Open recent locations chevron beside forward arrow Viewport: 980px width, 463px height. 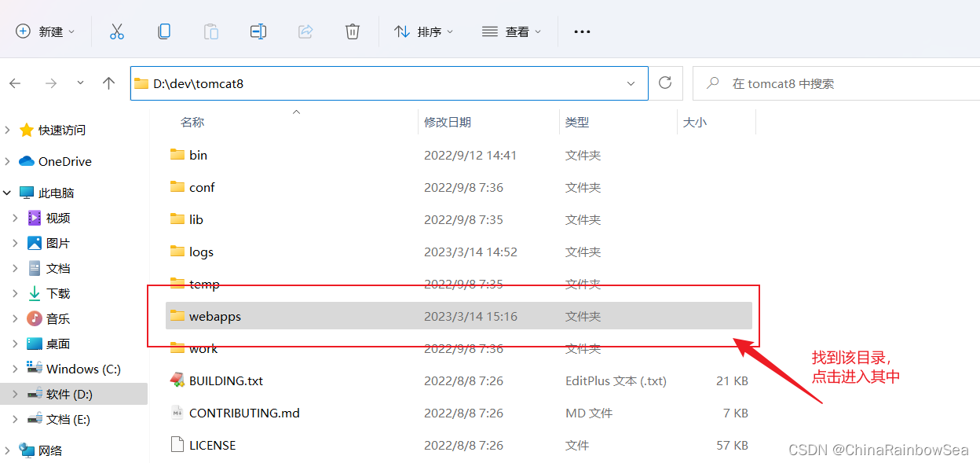tap(80, 83)
